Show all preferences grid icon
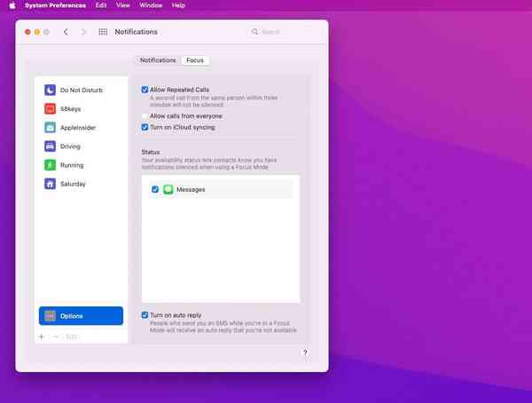This screenshot has height=403, width=532. pyautogui.click(x=103, y=32)
